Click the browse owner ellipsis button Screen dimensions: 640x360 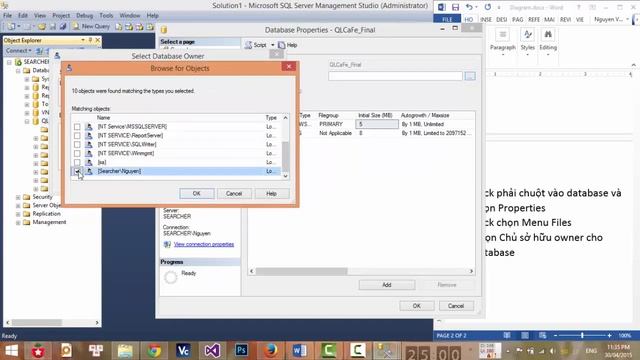[x=470, y=76]
